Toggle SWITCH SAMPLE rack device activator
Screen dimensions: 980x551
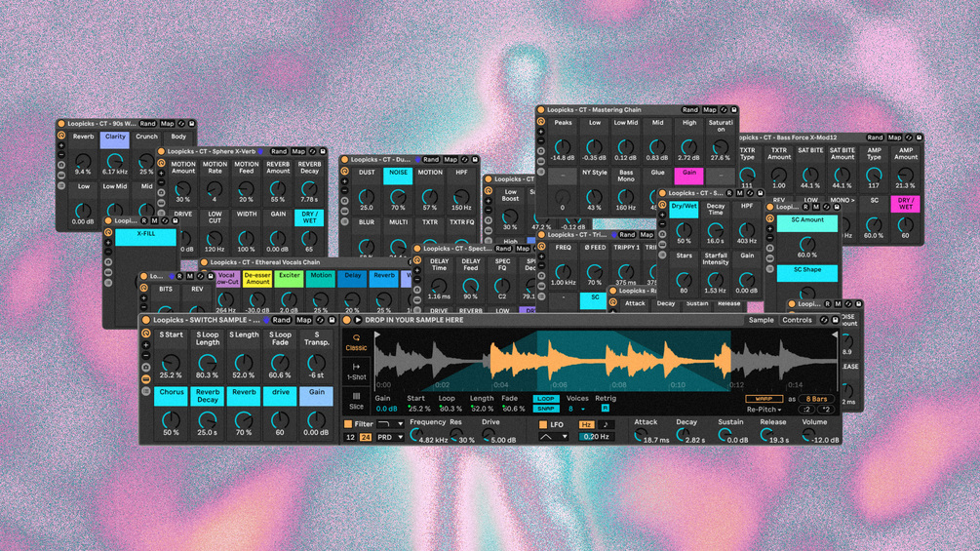(x=145, y=320)
